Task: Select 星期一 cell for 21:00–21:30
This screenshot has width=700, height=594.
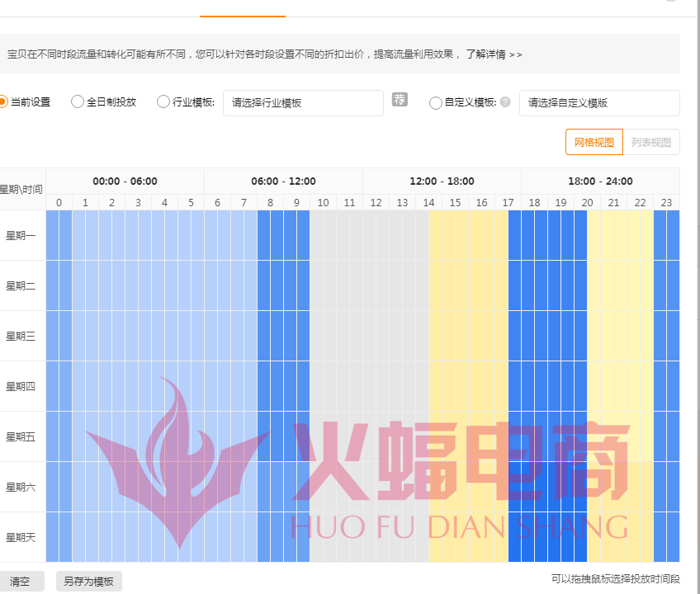Action: 608,235
